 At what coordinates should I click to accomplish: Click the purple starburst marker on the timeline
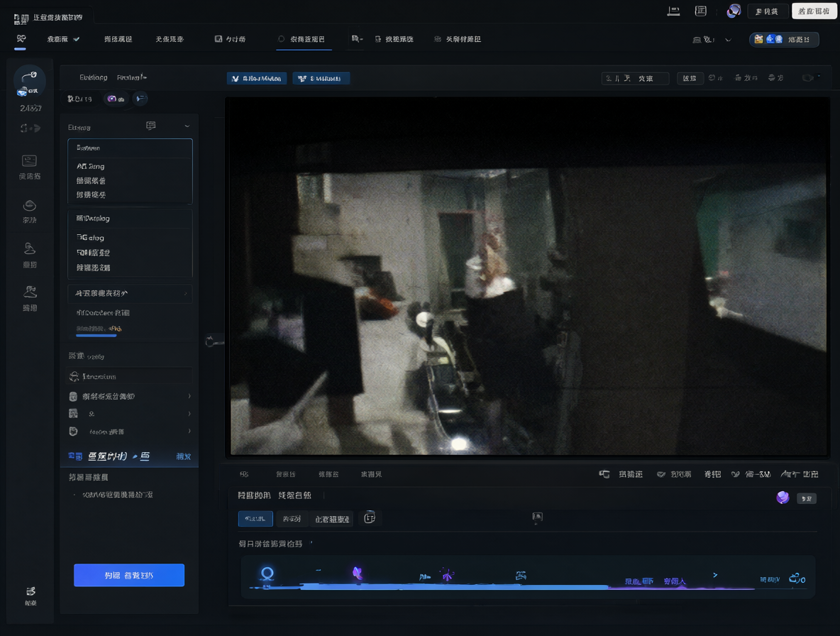point(448,576)
